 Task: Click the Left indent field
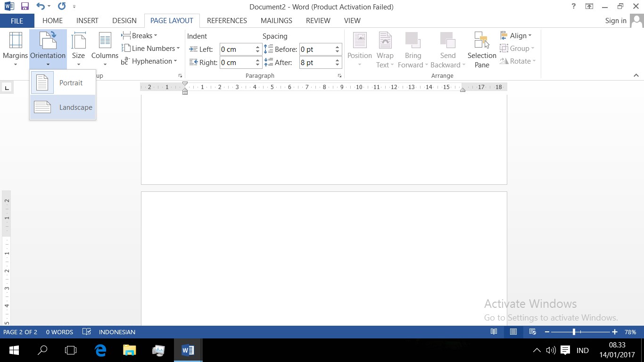[237, 49]
